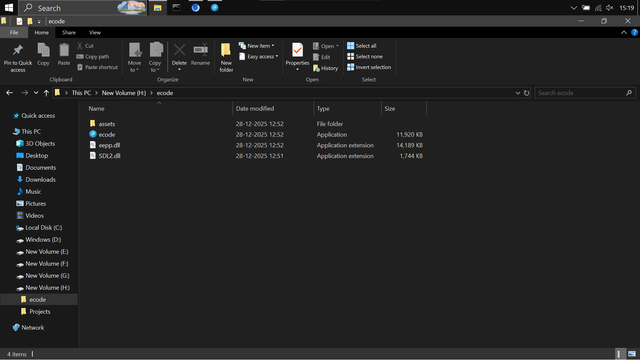Click Paste shortcut in the ribbon
This screenshot has height=360, width=640.
point(97,67)
